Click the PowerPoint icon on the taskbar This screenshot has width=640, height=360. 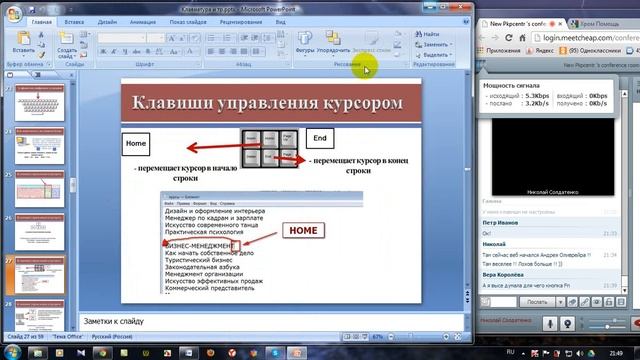[297, 353]
